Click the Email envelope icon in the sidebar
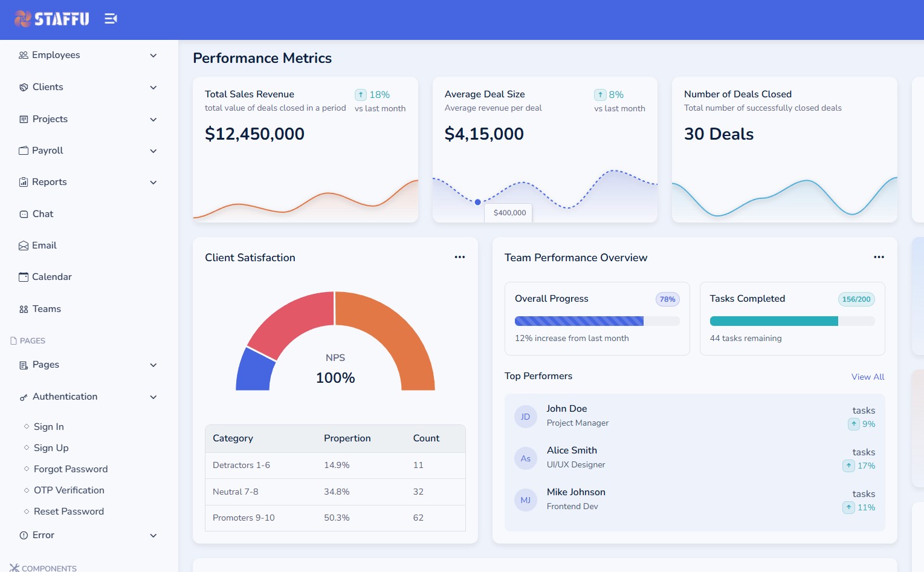 click(x=24, y=245)
